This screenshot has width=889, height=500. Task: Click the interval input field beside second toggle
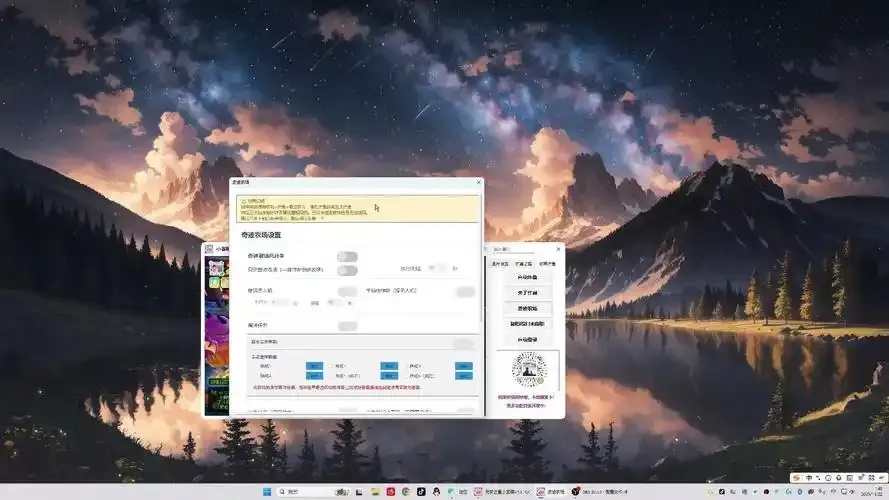coord(438,268)
